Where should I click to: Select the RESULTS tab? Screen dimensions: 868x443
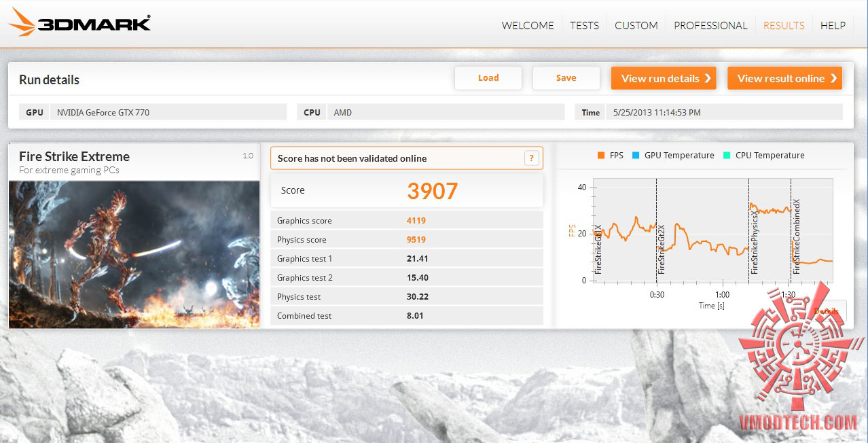pyautogui.click(x=784, y=26)
